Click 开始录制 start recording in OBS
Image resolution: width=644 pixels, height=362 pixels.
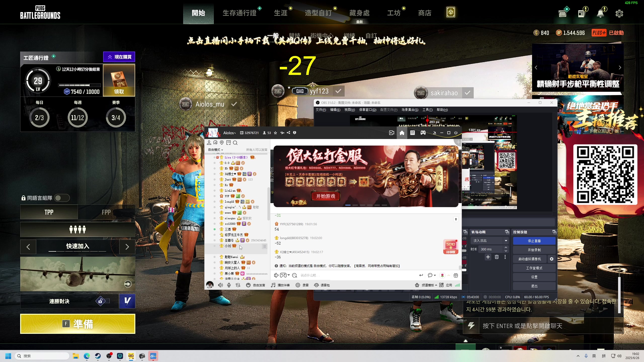534,250
